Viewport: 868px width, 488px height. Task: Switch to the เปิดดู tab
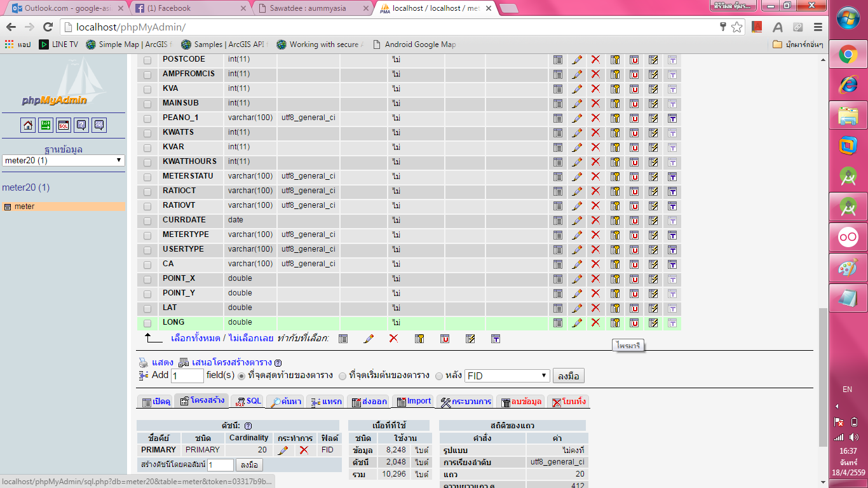point(156,402)
